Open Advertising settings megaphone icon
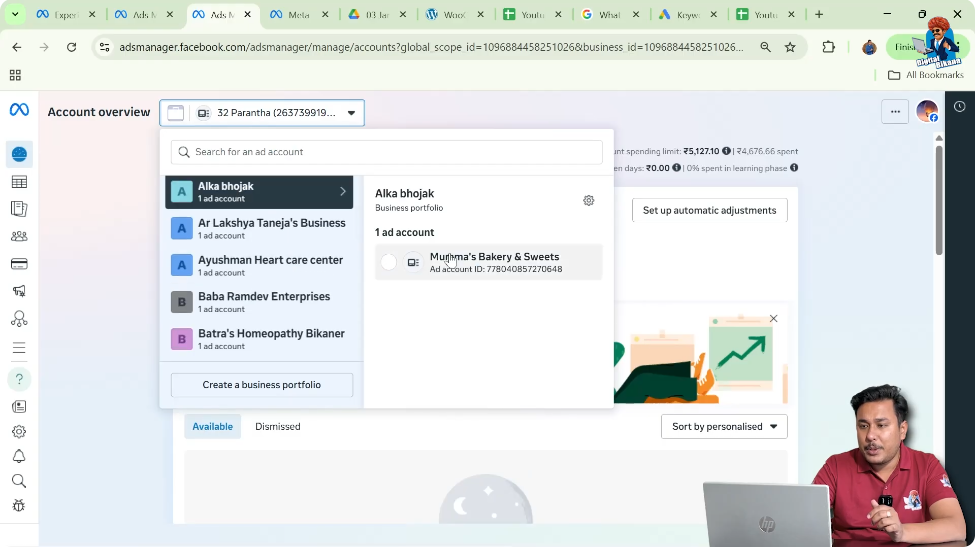This screenshot has height=550, width=977. 19,291
